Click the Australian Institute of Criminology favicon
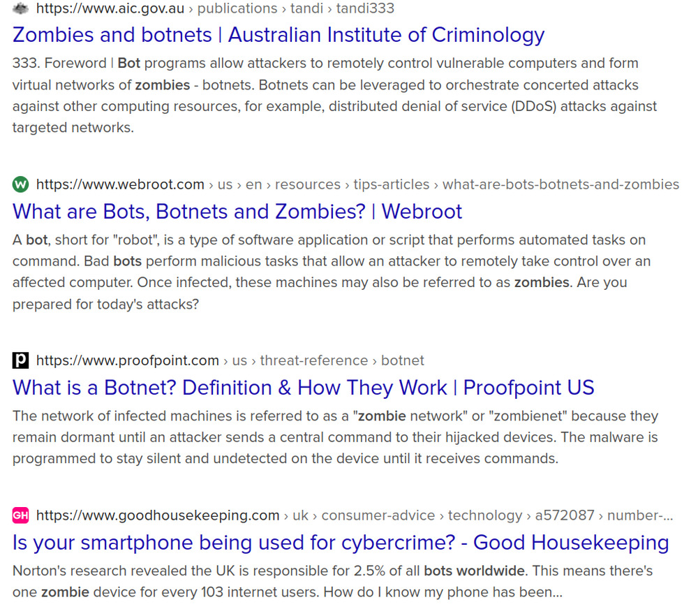The width and height of the screenshot is (698, 616). click(21, 8)
